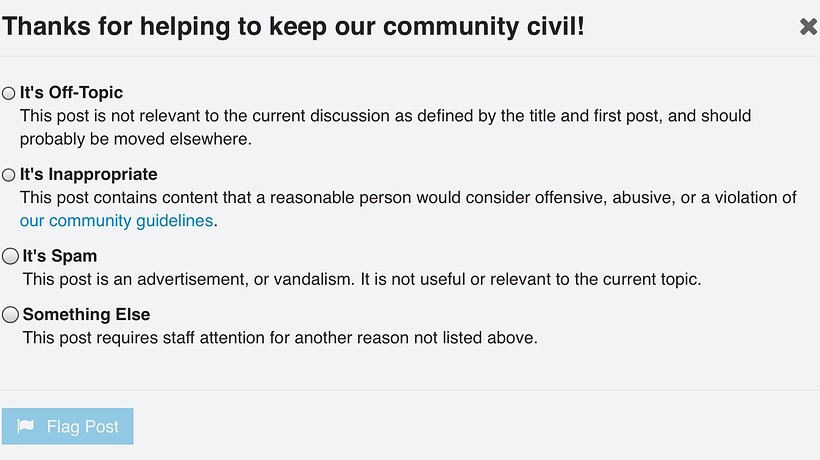
Task: Click the staff attention description under Something Else
Action: tap(280, 338)
